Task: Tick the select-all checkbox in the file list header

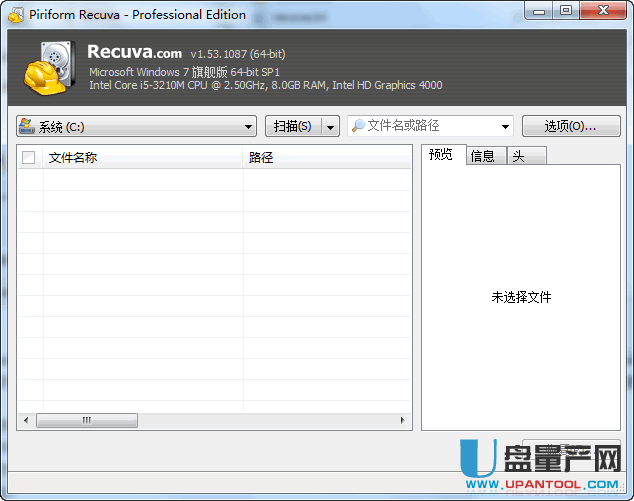Action: point(29,157)
